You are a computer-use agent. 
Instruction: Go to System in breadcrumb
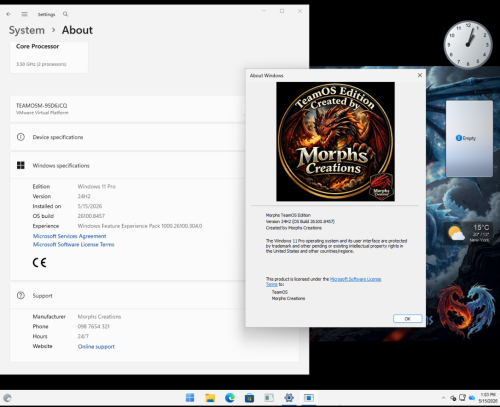point(27,30)
